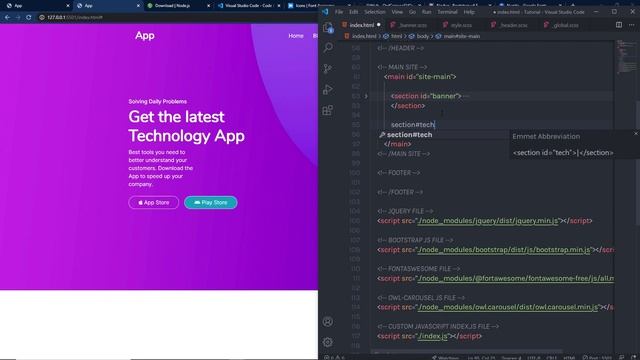
Task: Click the bootstrap.min.js script path link
Action: click(504, 250)
